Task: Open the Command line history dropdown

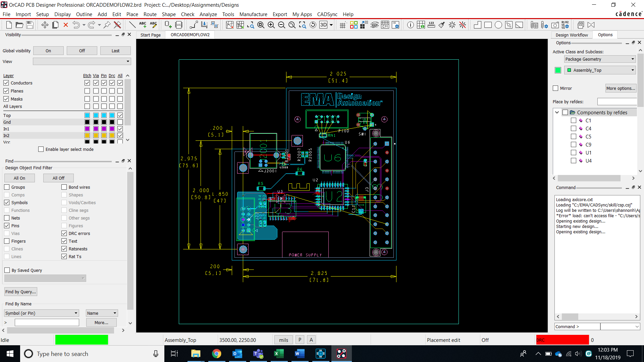Action: coord(637,326)
